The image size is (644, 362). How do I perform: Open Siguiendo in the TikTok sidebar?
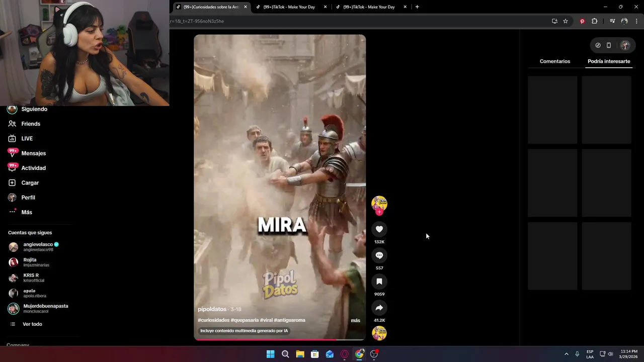[x=34, y=109]
